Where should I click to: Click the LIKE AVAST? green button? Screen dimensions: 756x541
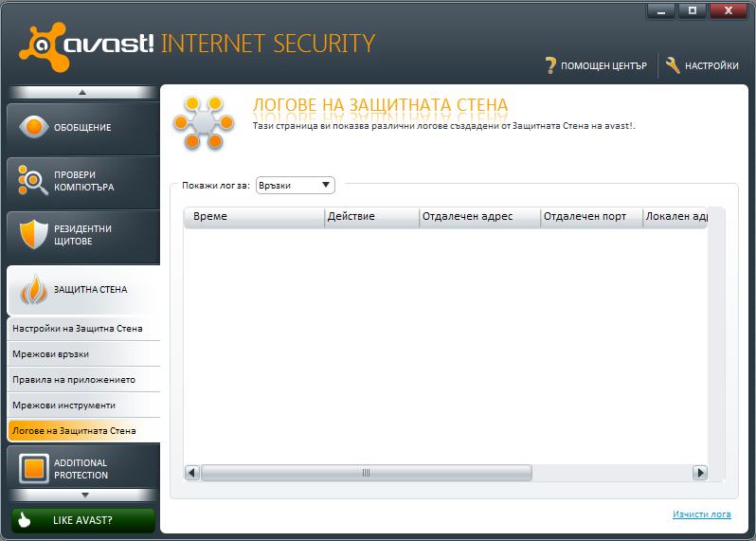click(83, 520)
